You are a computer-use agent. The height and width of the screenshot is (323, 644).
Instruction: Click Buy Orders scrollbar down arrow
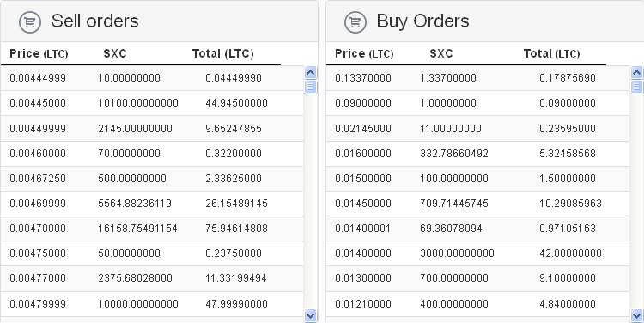(x=636, y=315)
